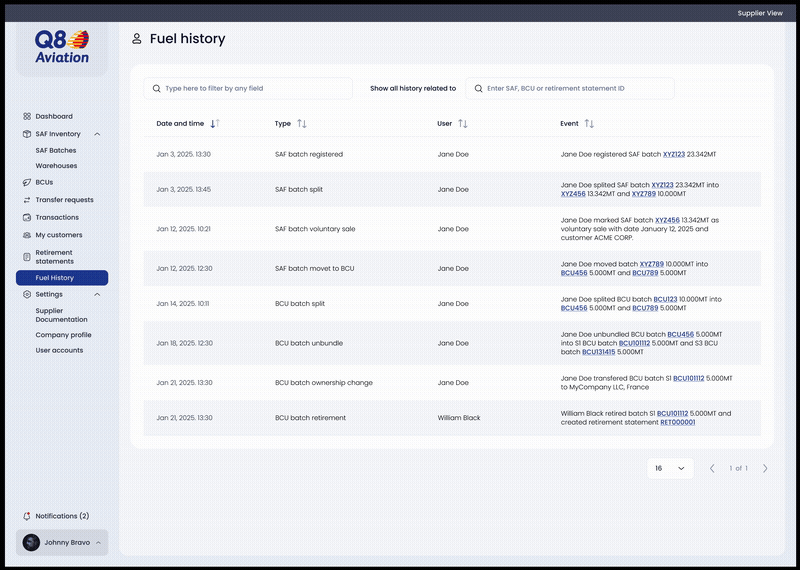
Task: Open My customers in the sidebar
Action: pyautogui.click(x=59, y=235)
